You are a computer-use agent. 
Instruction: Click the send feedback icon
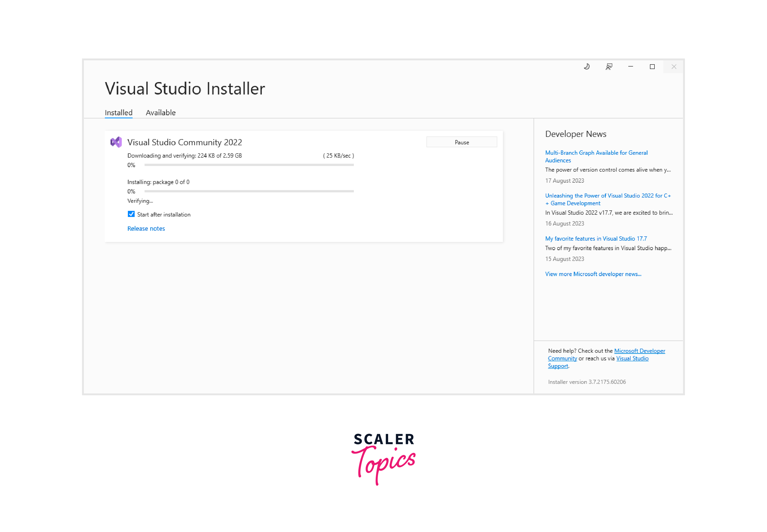click(x=609, y=67)
